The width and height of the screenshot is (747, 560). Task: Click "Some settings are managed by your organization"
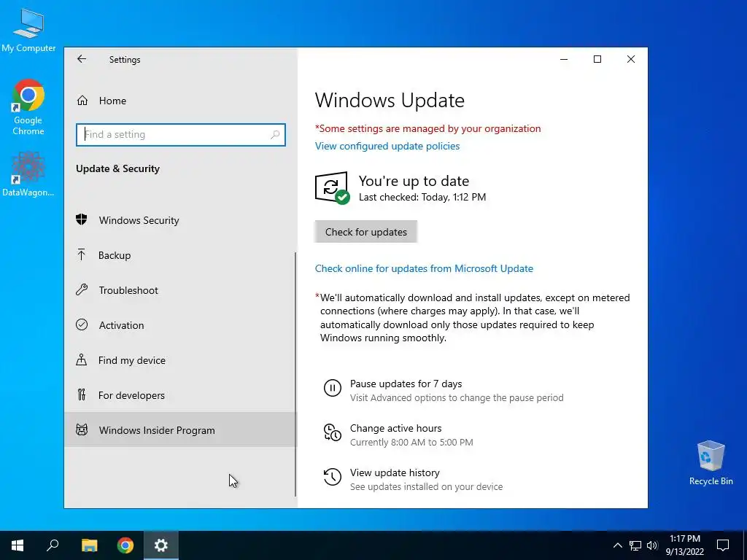(427, 128)
